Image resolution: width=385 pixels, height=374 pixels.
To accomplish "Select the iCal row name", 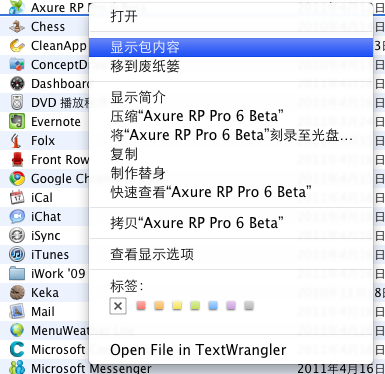I will pyautogui.click(x=42, y=198).
